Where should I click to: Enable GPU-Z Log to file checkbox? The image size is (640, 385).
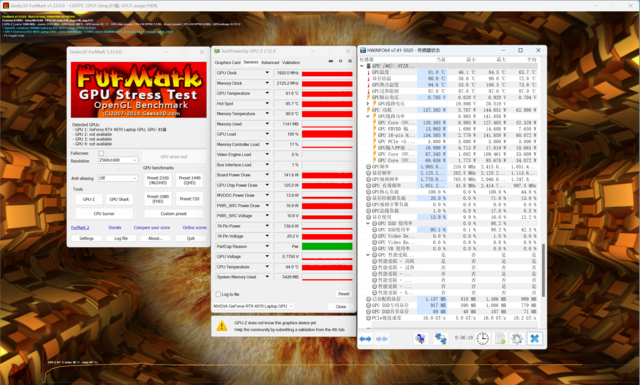(x=218, y=294)
